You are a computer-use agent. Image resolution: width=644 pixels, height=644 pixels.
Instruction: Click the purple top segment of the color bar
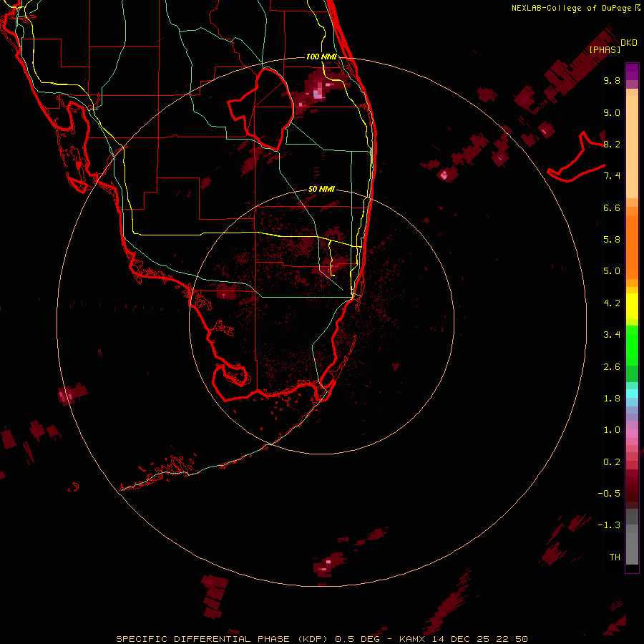(x=632, y=72)
